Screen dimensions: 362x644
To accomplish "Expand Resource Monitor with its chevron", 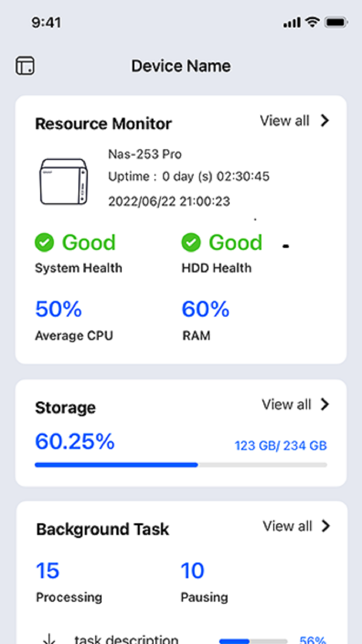I will pyautogui.click(x=324, y=121).
